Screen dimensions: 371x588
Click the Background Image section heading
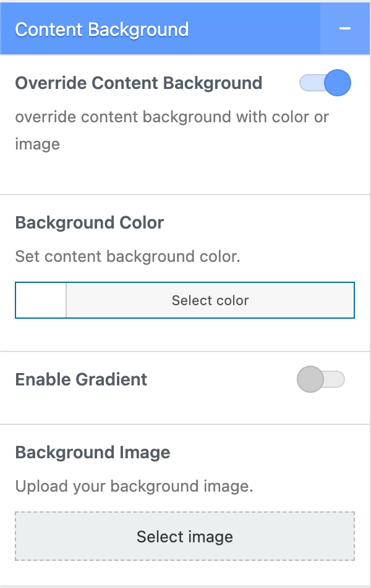(x=93, y=452)
